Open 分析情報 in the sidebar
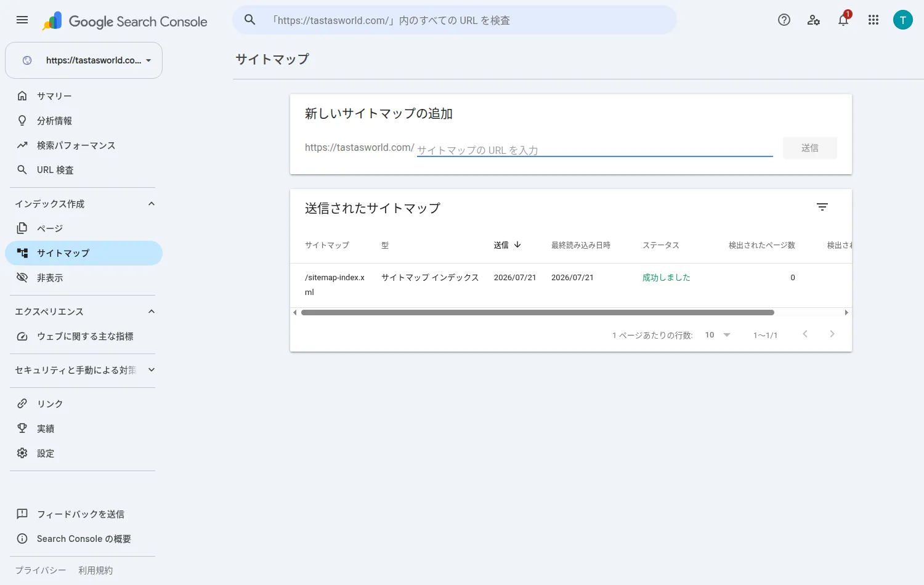The height and width of the screenshot is (585, 924). tap(84, 121)
